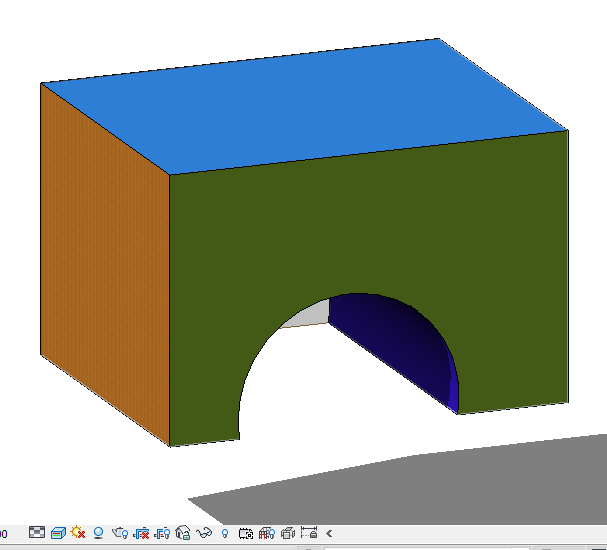The width and height of the screenshot is (607, 550).
Task: Toggle Reveal Hidden Elements lightbulb
Action: point(225,534)
